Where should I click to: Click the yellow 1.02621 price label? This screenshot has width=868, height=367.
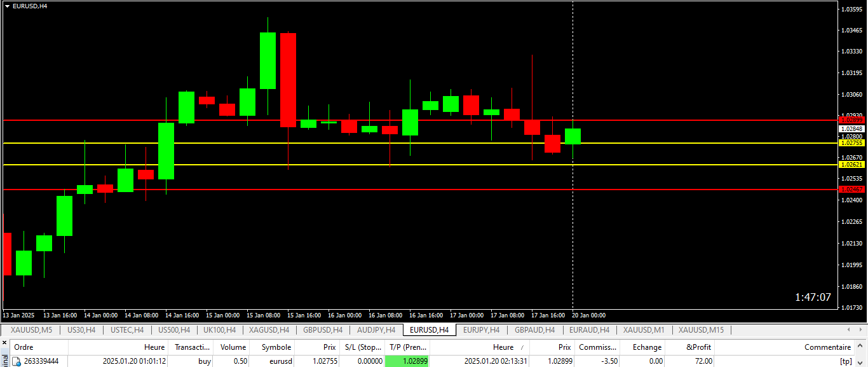pyautogui.click(x=851, y=165)
